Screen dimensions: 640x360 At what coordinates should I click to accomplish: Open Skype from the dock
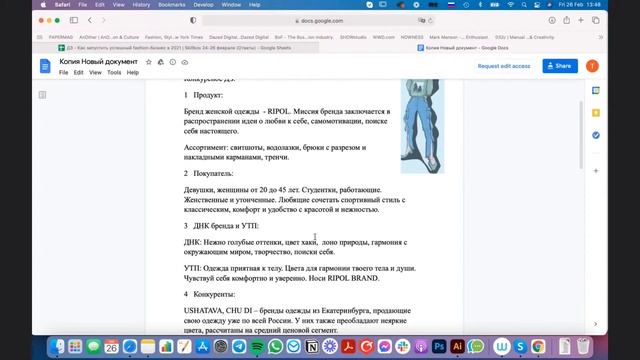click(520, 347)
